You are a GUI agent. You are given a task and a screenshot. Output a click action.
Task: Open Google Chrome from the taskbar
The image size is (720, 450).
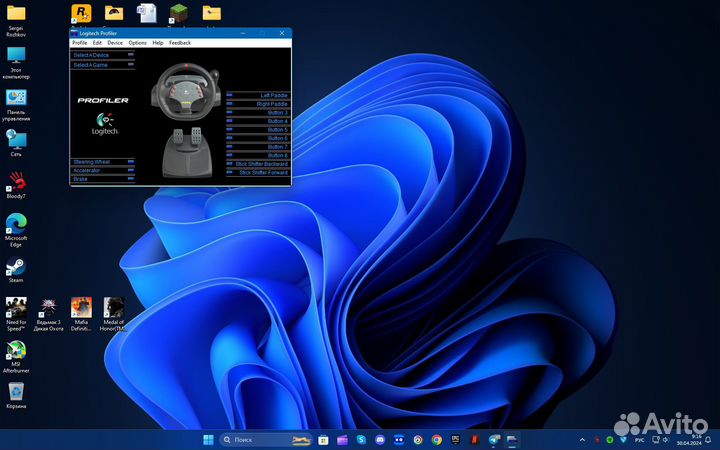tap(436, 440)
